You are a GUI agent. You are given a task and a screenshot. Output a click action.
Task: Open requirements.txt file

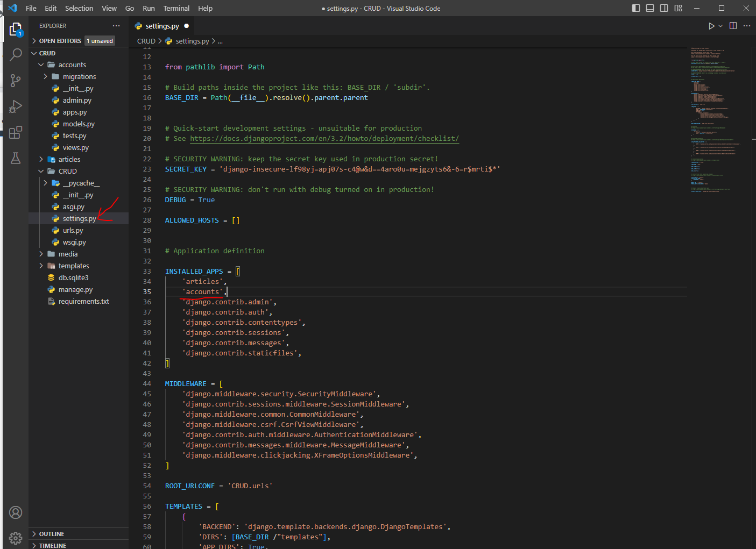79,301
